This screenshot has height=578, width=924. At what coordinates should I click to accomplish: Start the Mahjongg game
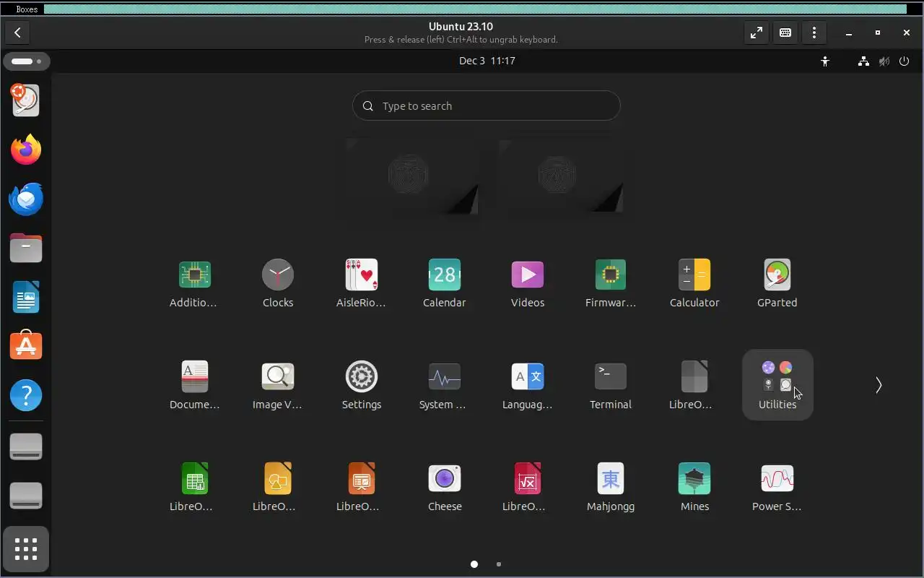click(x=611, y=487)
